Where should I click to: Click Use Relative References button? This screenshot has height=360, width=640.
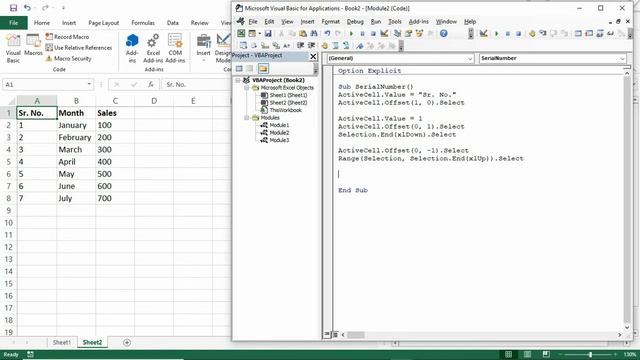[x=79, y=48]
